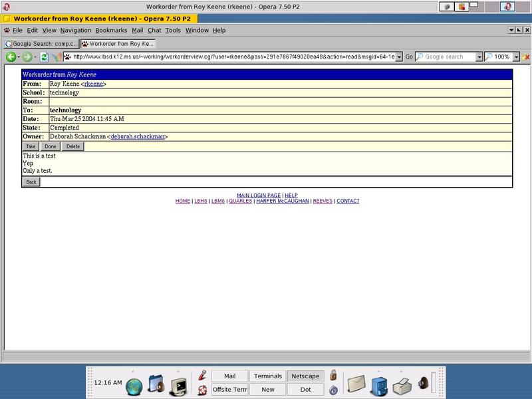Open Forward button history dropdown arrow
Viewport: 532px width, 399px height.
click(x=35, y=57)
